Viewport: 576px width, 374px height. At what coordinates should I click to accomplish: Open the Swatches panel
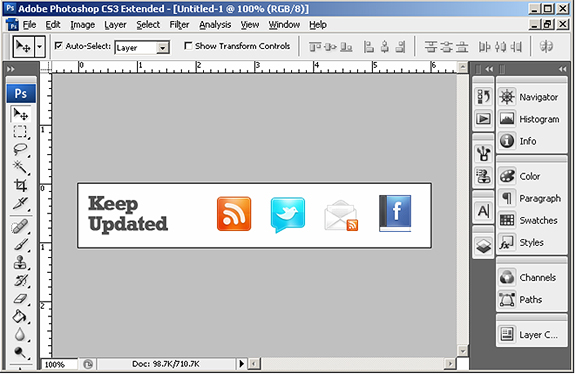(529, 220)
